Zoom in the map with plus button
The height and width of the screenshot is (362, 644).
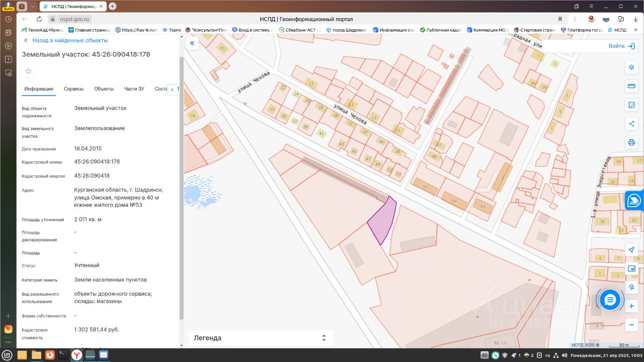631,306
